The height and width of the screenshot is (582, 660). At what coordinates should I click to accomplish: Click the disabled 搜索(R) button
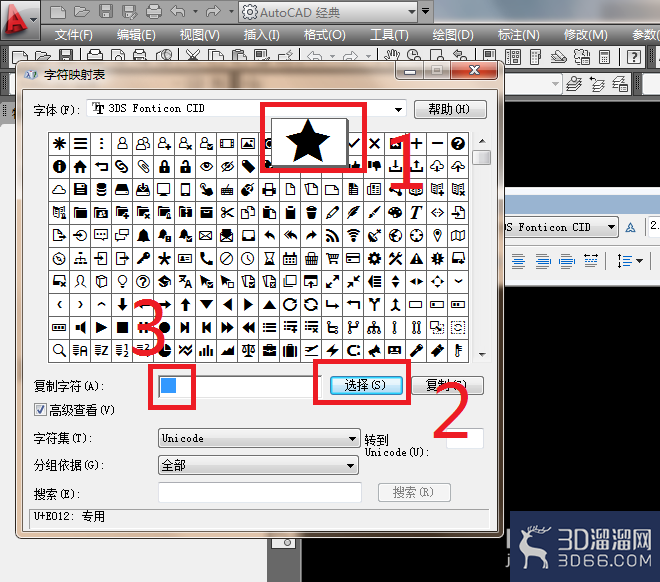[414, 492]
